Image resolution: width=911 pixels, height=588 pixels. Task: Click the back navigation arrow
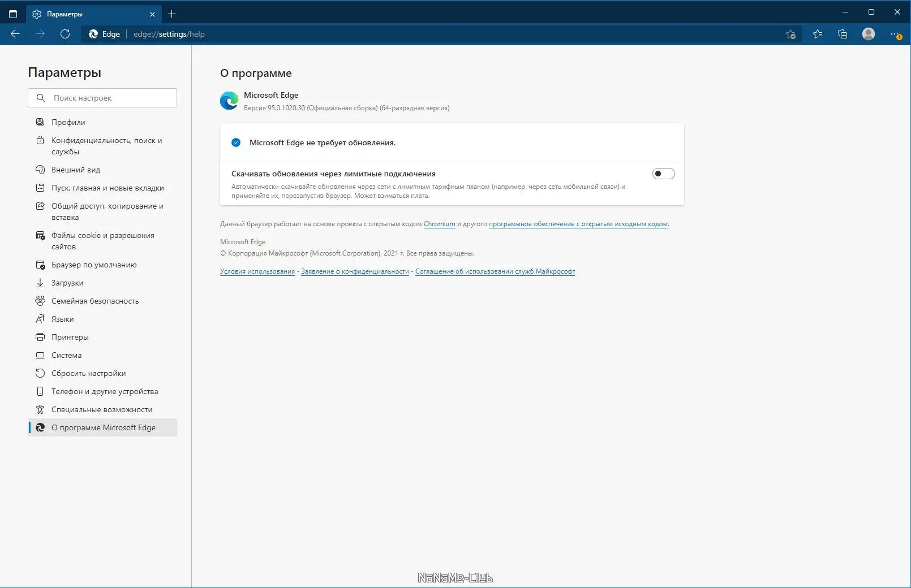pyautogui.click(x=15, y=34)
